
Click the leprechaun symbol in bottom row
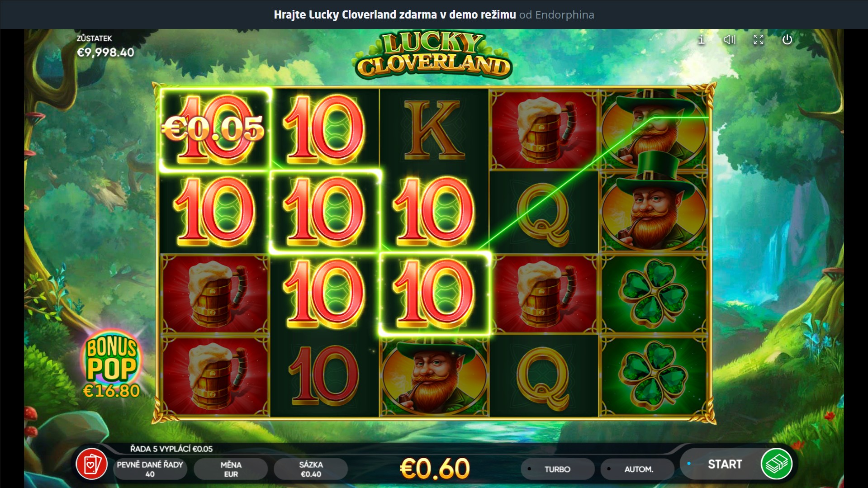pos(434,376)
